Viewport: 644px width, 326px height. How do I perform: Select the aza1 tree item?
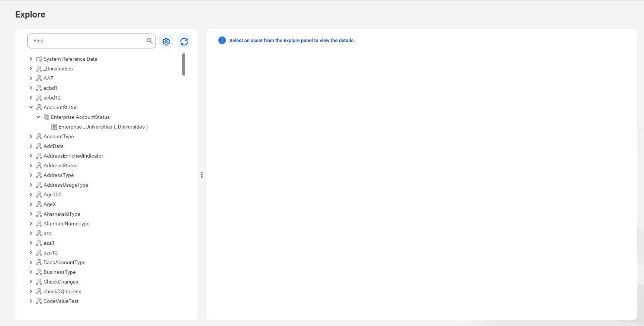(49, 243)
